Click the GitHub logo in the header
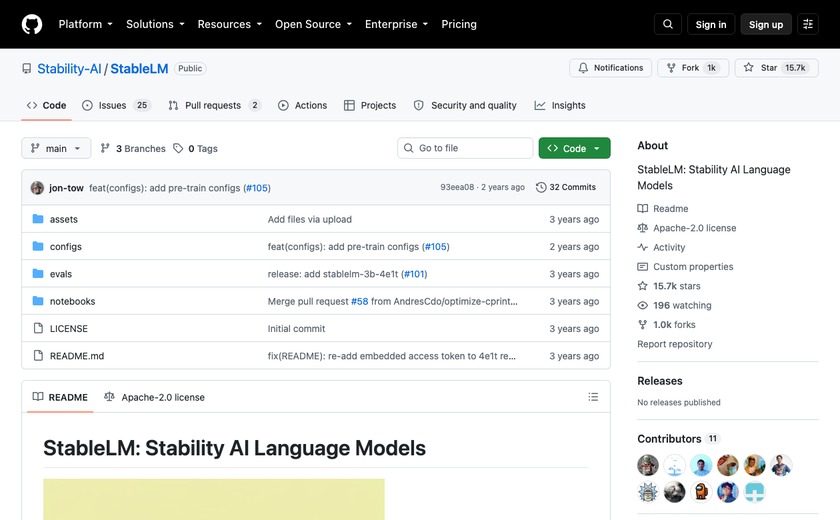840x520 pixels. (32, 24)
